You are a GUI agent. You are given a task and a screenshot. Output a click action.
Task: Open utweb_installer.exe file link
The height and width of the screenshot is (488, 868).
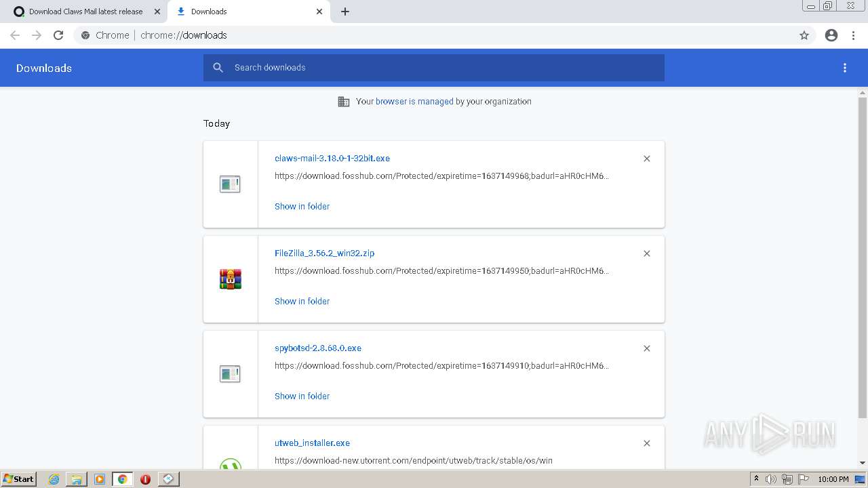312,443
